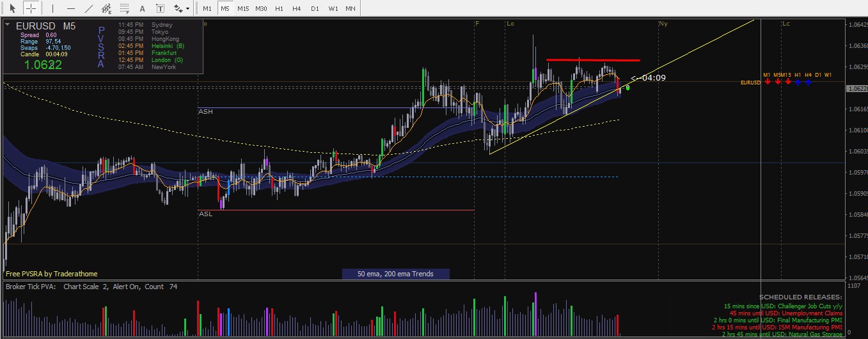Switch chart to H1 timeframe
The width and height of the screenshot is (868, 339).
tap(279, 9)
